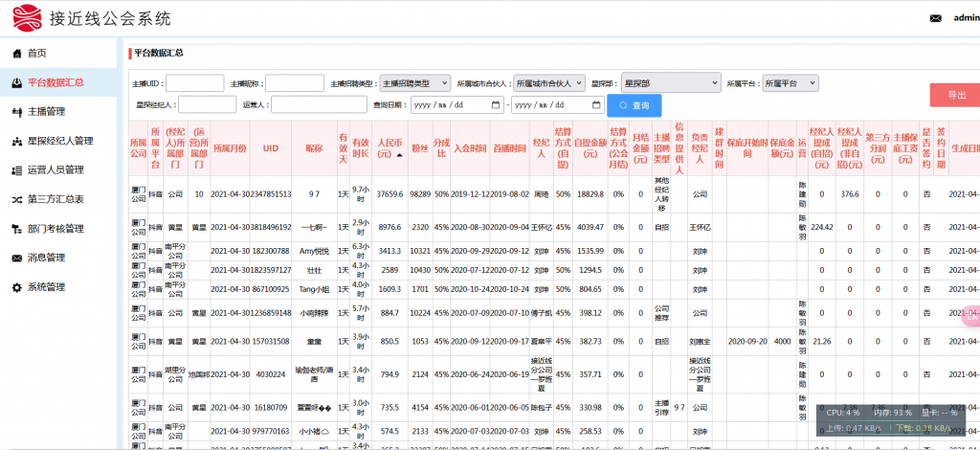
Task: Click the ID-card icon beside 运营人员管理
Action: (17, 170)
